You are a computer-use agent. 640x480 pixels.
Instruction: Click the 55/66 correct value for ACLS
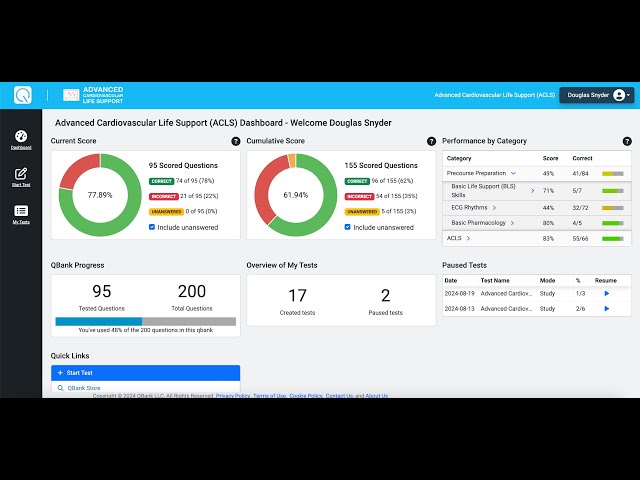pos(580,239)
